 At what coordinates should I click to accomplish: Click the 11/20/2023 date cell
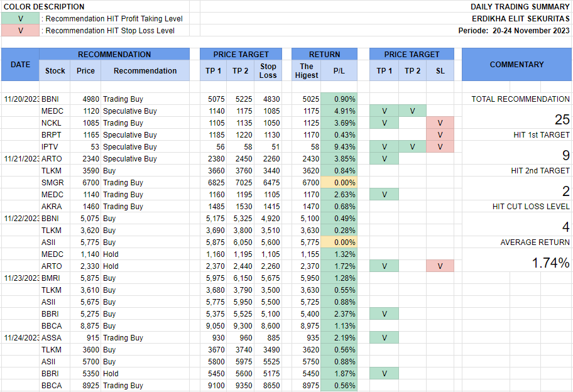click(20, 99)
